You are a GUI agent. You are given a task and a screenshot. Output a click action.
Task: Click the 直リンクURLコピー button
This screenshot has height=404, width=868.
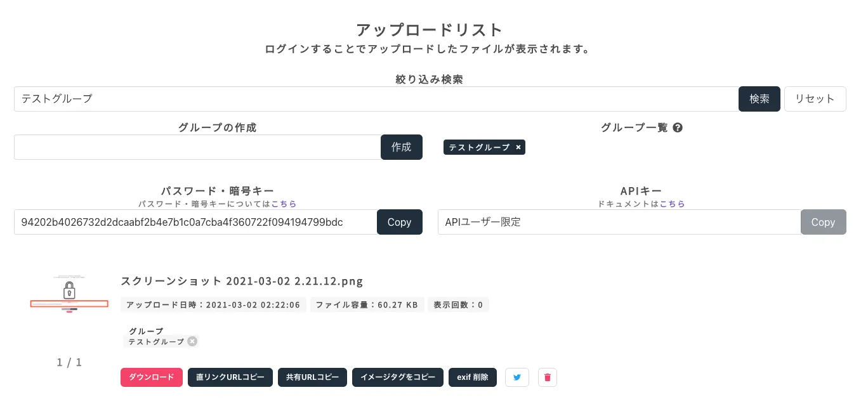pos(230,377)
